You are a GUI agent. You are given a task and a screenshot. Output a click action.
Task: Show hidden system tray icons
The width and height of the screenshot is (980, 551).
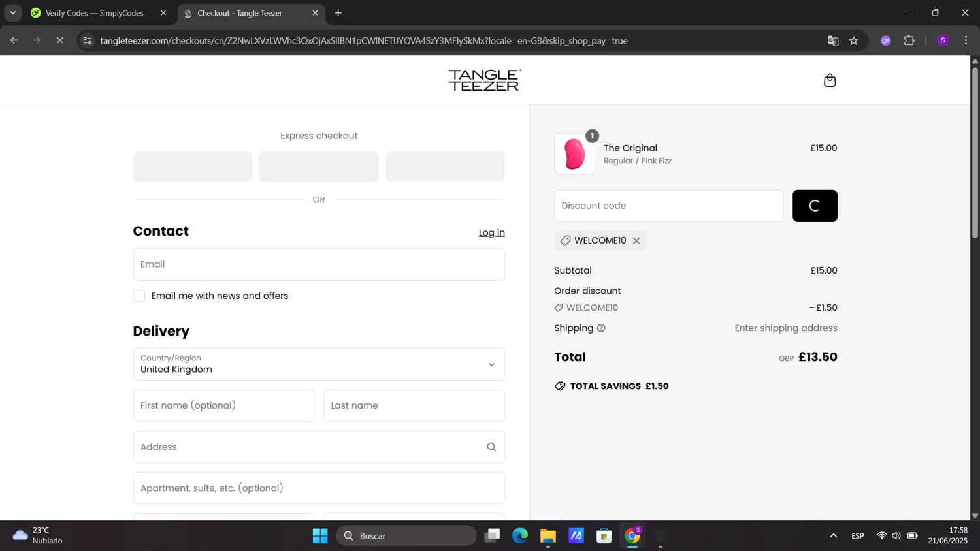click(x=833, y=536)
